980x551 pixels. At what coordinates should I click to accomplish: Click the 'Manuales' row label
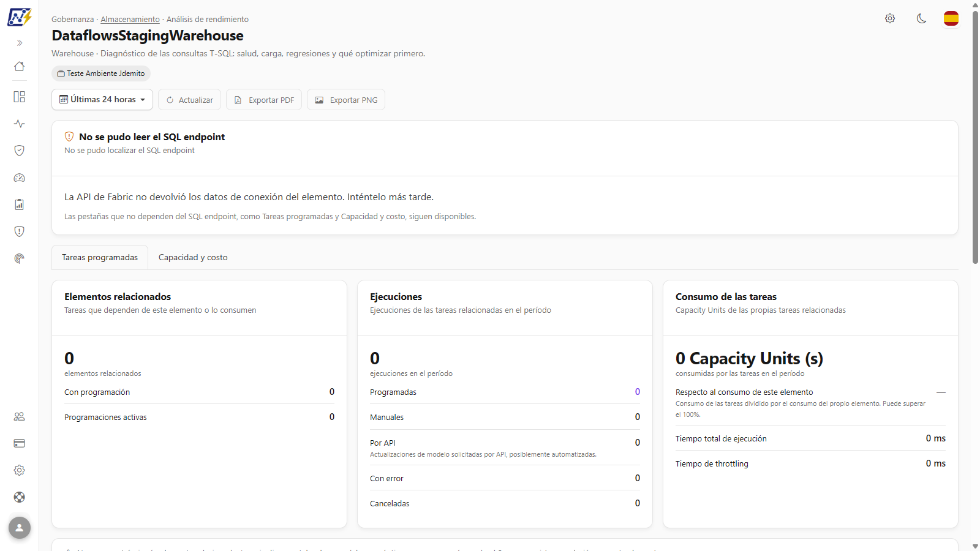[x=386, y=418]
